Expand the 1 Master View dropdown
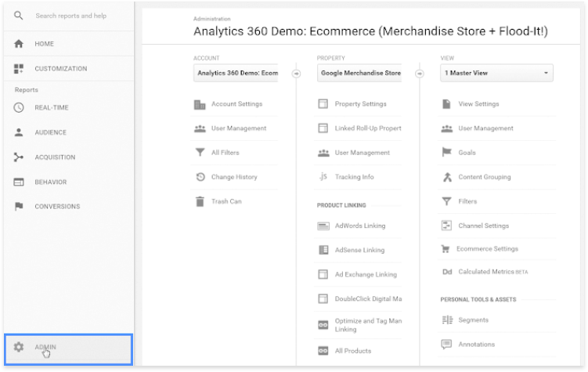This screenshot has width=588, height=372. (x=496, y=74)
